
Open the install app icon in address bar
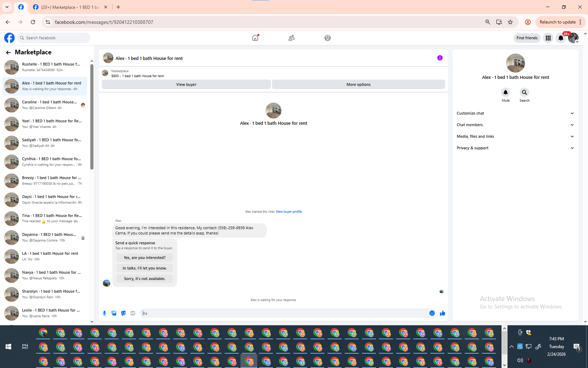point(499,22)
